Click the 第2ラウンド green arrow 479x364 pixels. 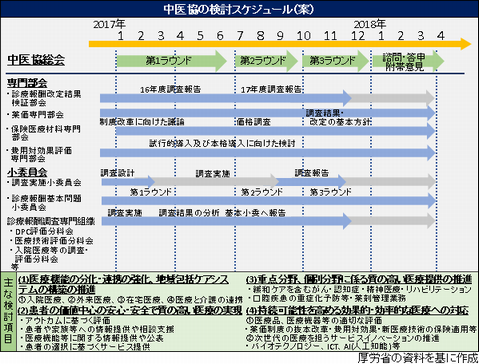tap(266, 61)
